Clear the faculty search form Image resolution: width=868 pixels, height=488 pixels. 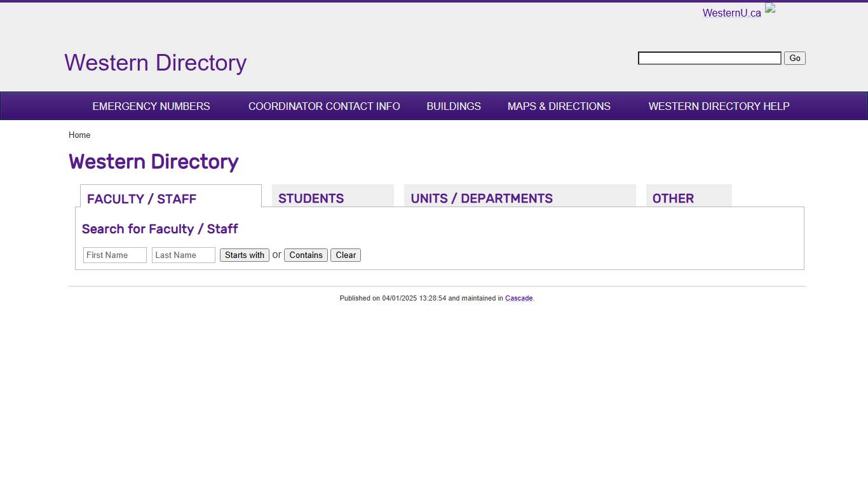click(x=345, y=255)
